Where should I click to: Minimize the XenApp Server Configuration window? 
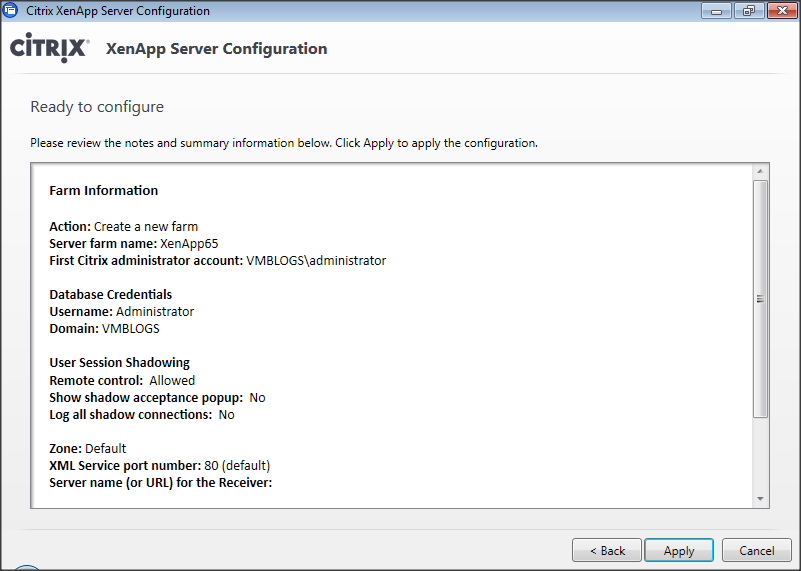[716, 11]
